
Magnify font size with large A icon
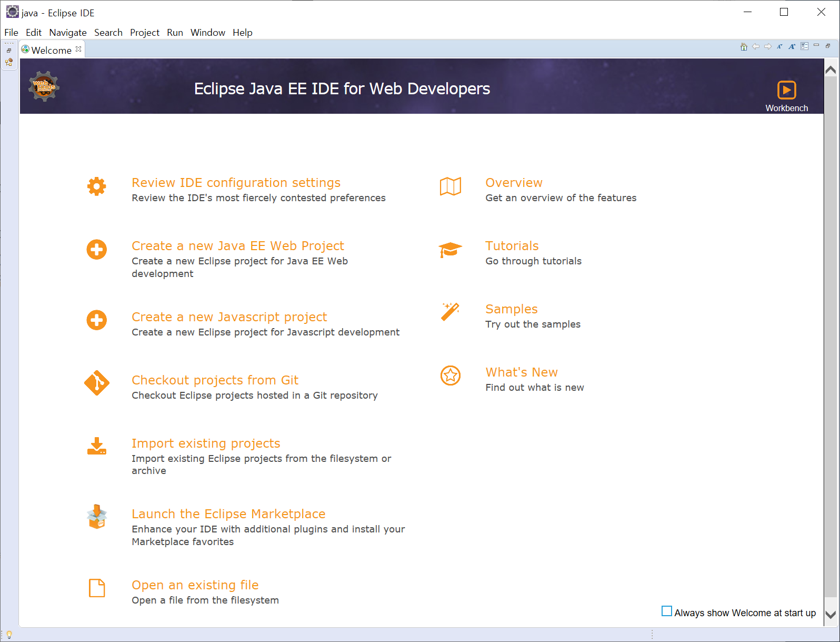(x=792, y=46)
